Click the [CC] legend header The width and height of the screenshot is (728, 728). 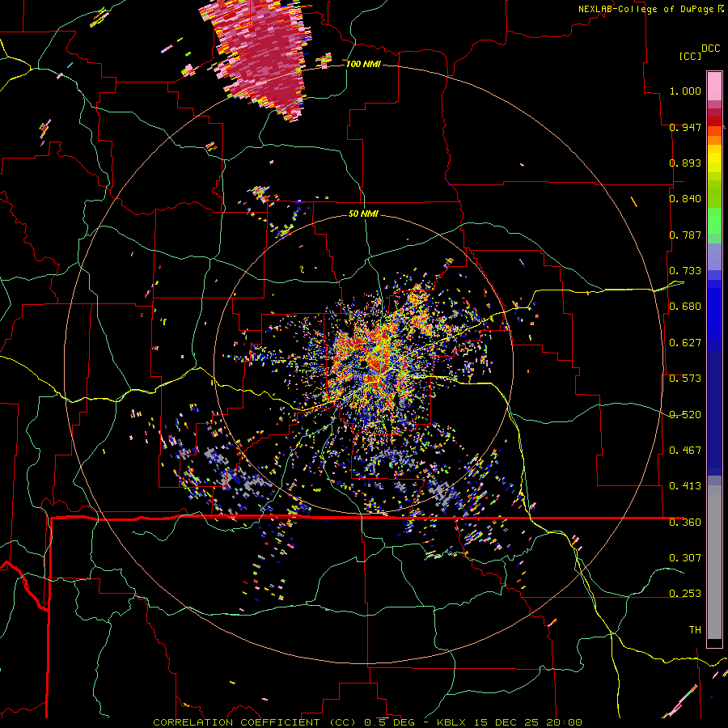point(690,56)
